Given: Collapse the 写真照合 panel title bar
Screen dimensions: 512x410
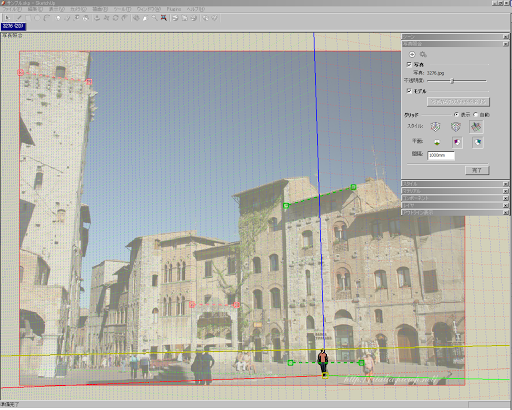Looking at the screenshot, I should [x=455, y=44].
